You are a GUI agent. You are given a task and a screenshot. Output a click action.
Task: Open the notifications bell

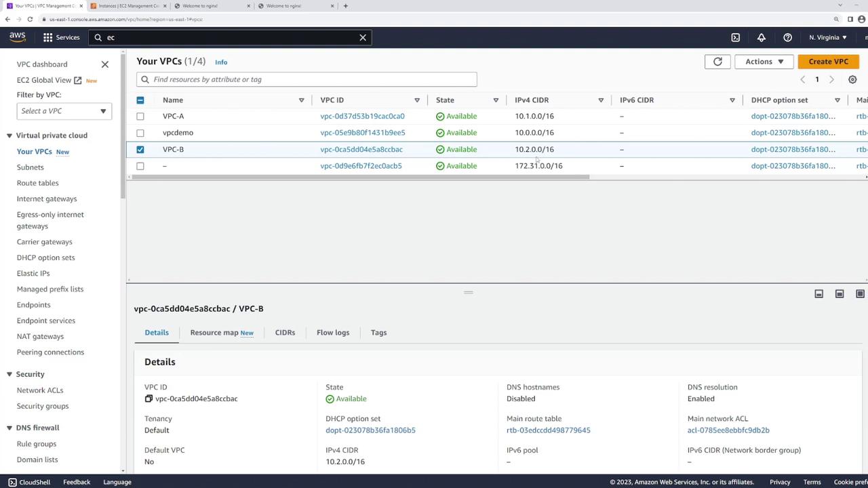(762, 37)
